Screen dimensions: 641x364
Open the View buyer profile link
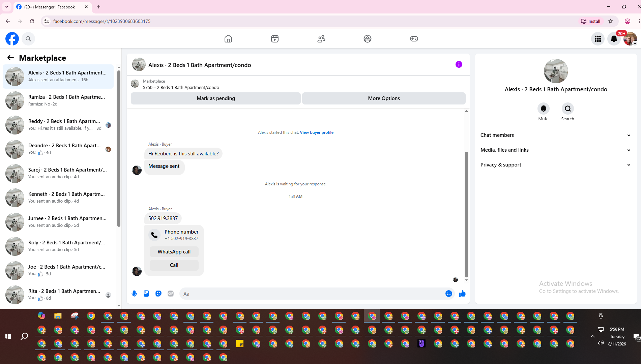click(x=317, y=132)
